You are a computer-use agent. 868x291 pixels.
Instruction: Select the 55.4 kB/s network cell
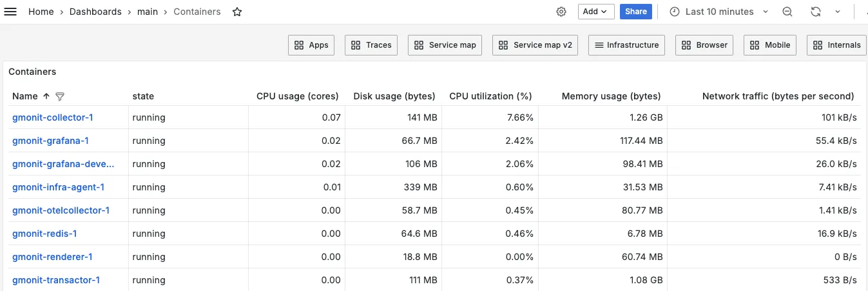coord(764,141)
